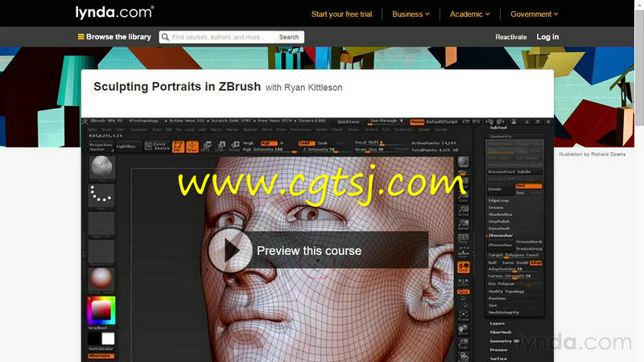Viewport: 644px width, 362px height.
Task: Click the Reactivate link
Action: [511, 37]
